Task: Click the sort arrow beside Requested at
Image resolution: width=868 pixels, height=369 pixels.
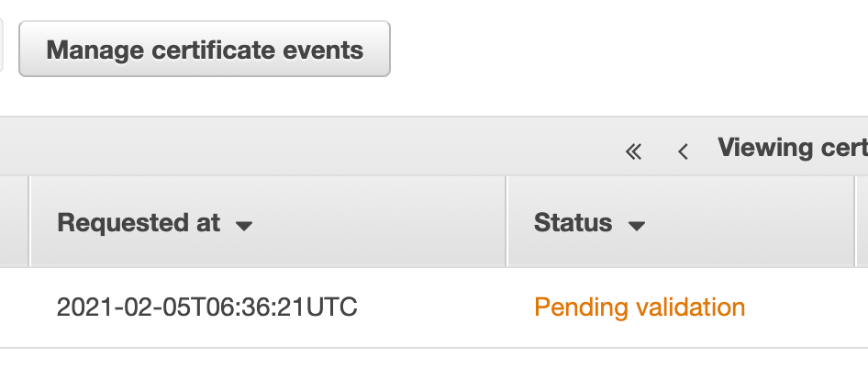Action: pyautogui.click(x=244, y=225)
